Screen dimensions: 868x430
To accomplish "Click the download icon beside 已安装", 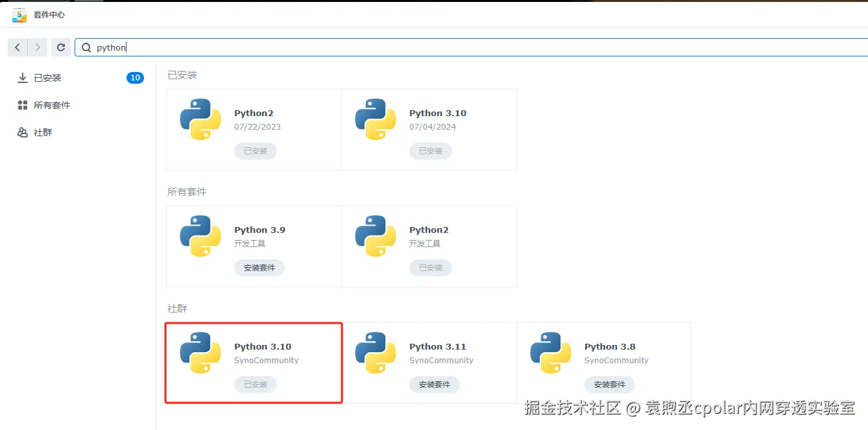I will pos(23,78).
